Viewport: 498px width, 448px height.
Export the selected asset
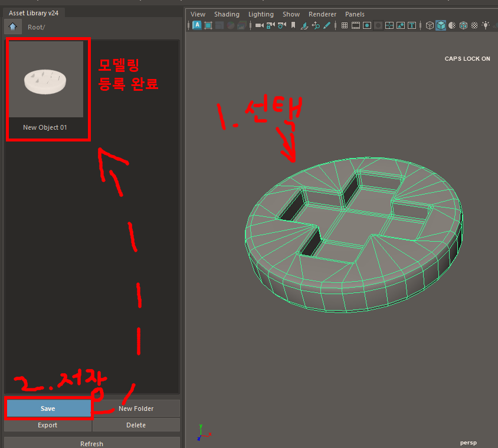coord(47,425)
